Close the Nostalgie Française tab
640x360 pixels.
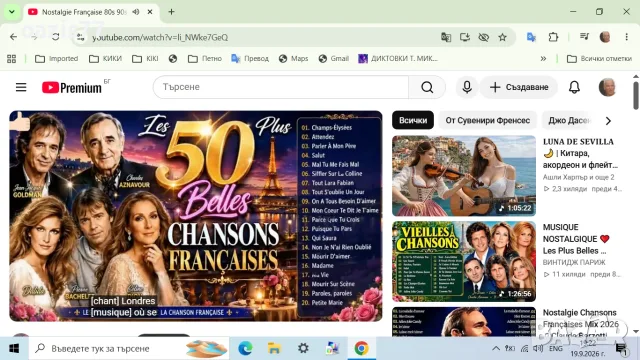click(150, 12)
